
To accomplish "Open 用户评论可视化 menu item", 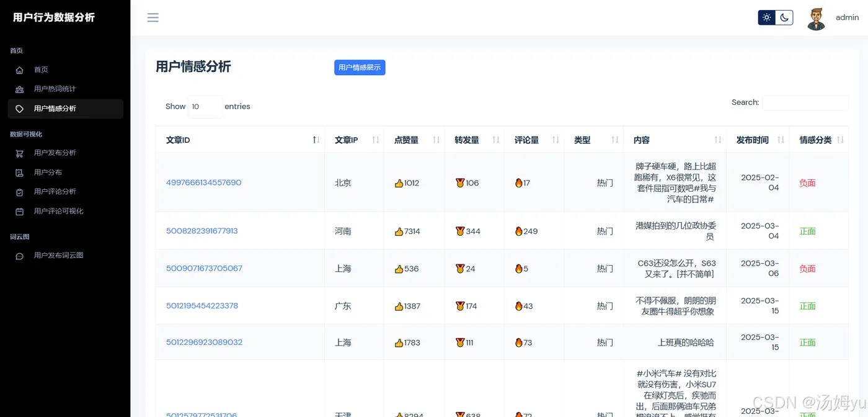I will (65, 211).
